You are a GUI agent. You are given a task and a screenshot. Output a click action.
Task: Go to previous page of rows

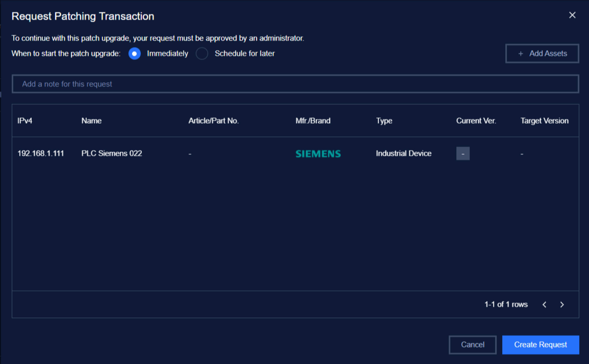pos(545,305)
